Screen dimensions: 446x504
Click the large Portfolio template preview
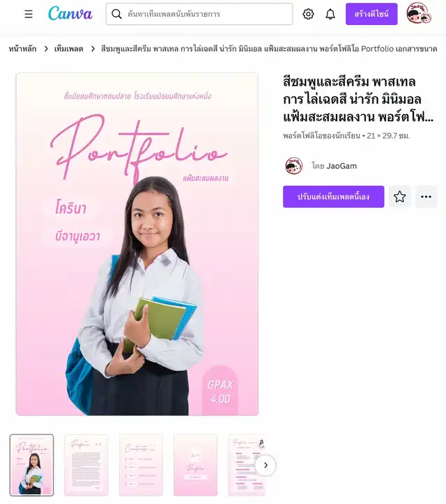click(x=137, y=244)
